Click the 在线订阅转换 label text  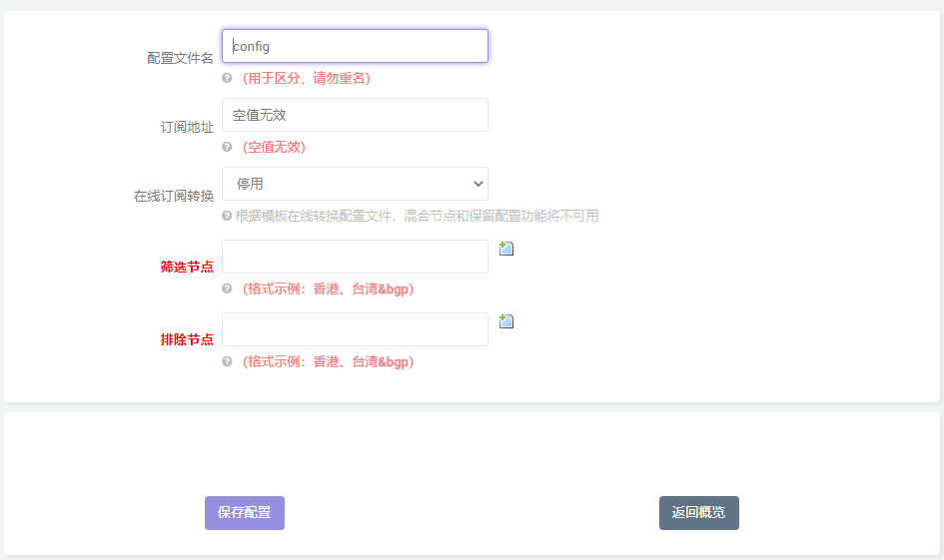pyautogui.click(x=174, y=196)
